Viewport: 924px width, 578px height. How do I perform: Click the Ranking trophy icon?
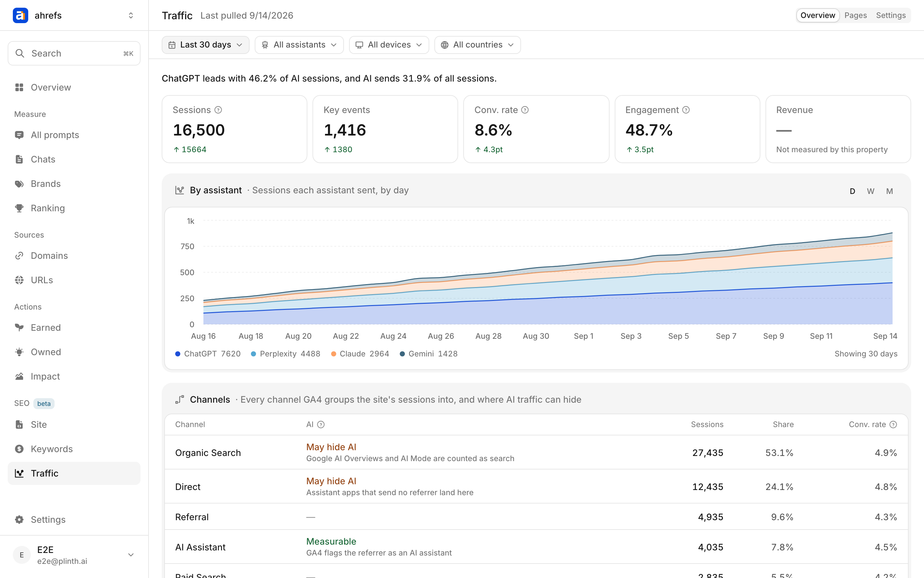click(19, 208)
